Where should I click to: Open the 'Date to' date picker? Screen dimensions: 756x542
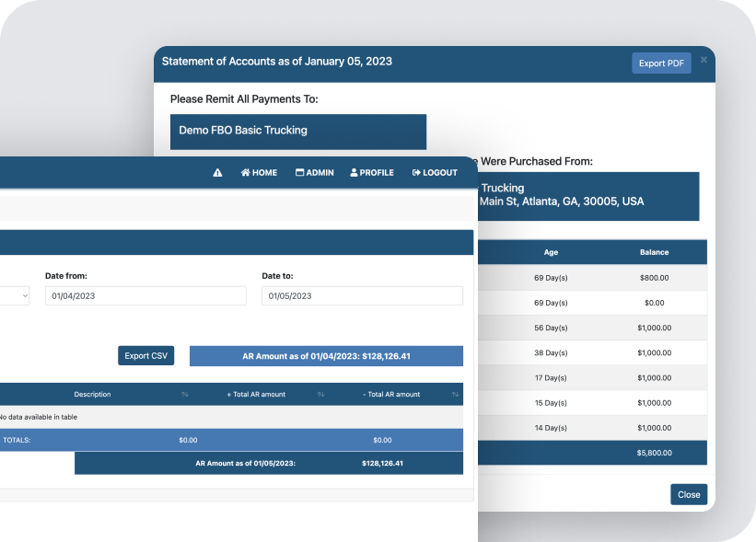pos(362,294)
